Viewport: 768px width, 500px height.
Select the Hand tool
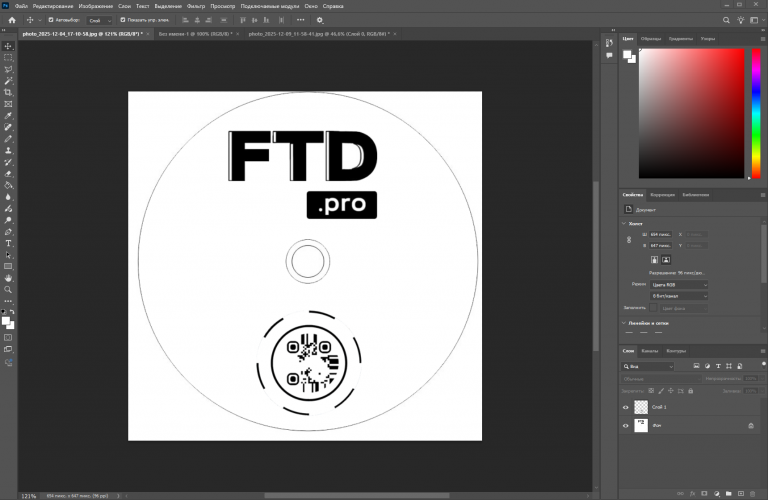click(x=8, y=278)
